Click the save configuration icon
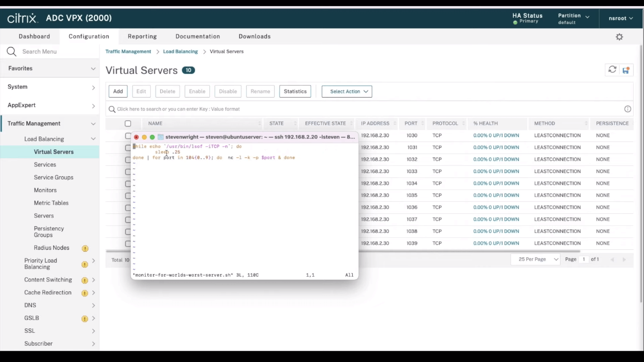 point(626,70)
